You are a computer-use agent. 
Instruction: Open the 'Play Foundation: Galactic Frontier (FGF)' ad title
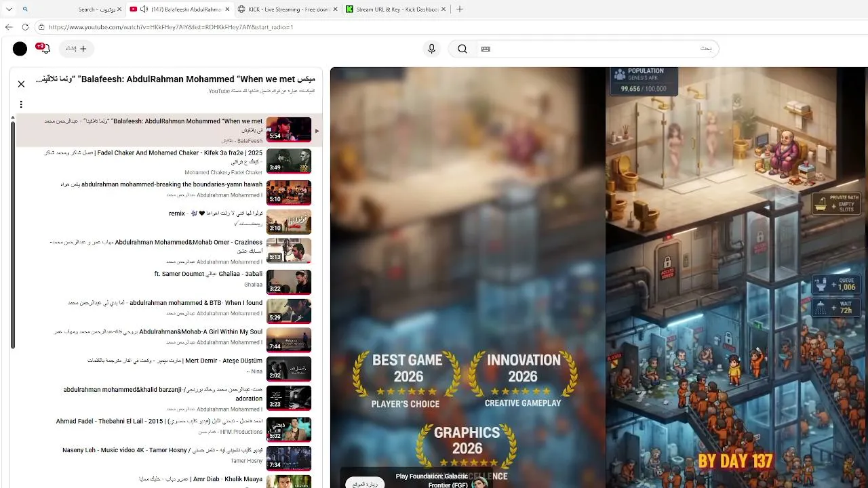click(x=431, y=481)
